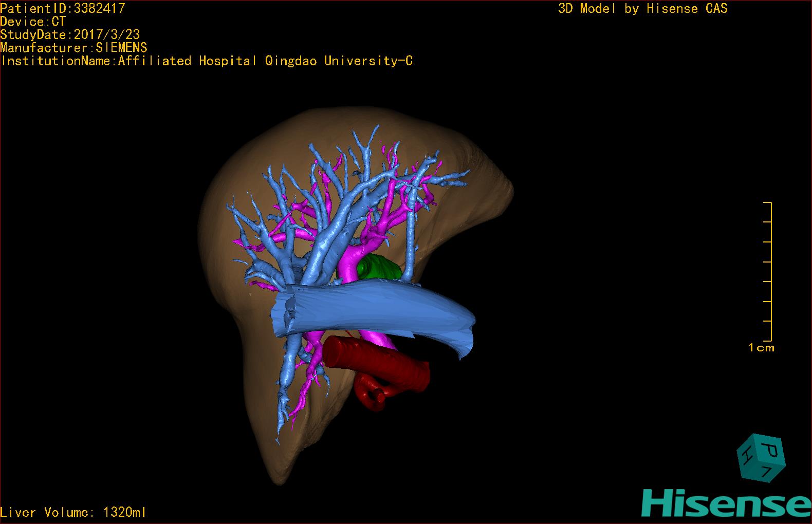The image size is (812, 524).
Task: Click the "Device:CT" label
Action: click(33, 22)
